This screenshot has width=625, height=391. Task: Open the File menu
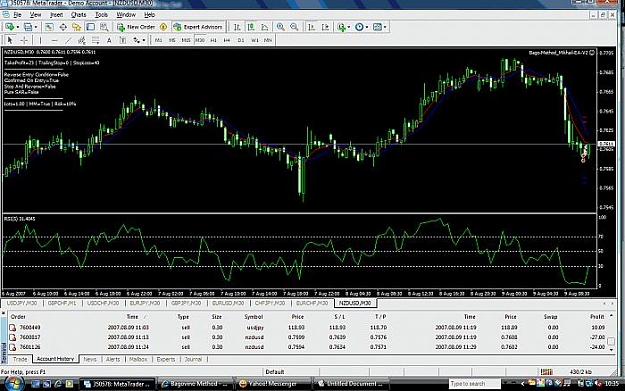tap(17, 15)
